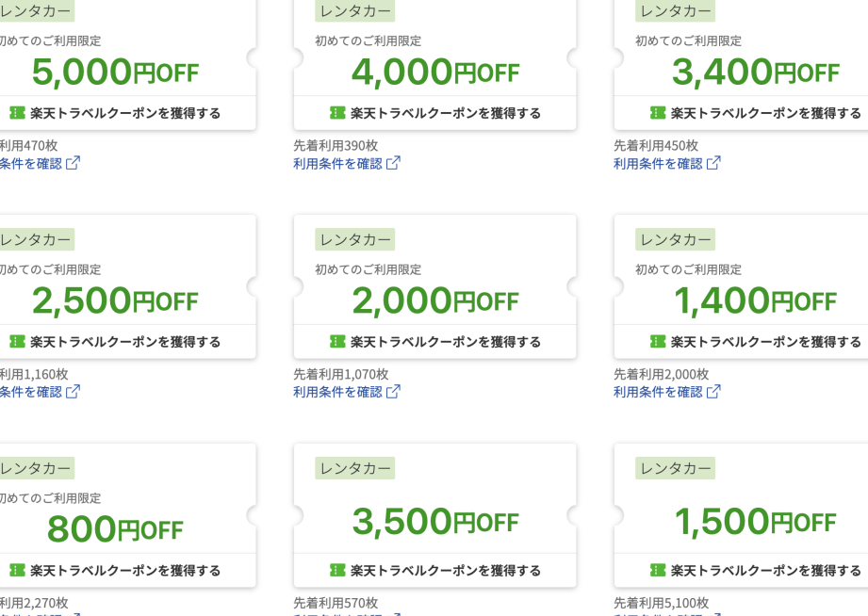Click external link icon under 450枚 coupon

pyautogui.click(x=713, y=163)
